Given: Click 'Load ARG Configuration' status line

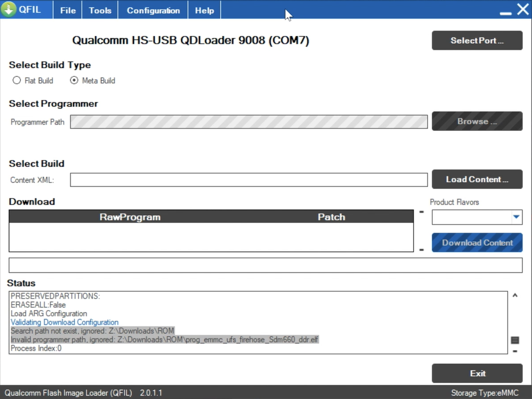Looking at the screenshot, I should pyautogui.click(x=49, y=314).
